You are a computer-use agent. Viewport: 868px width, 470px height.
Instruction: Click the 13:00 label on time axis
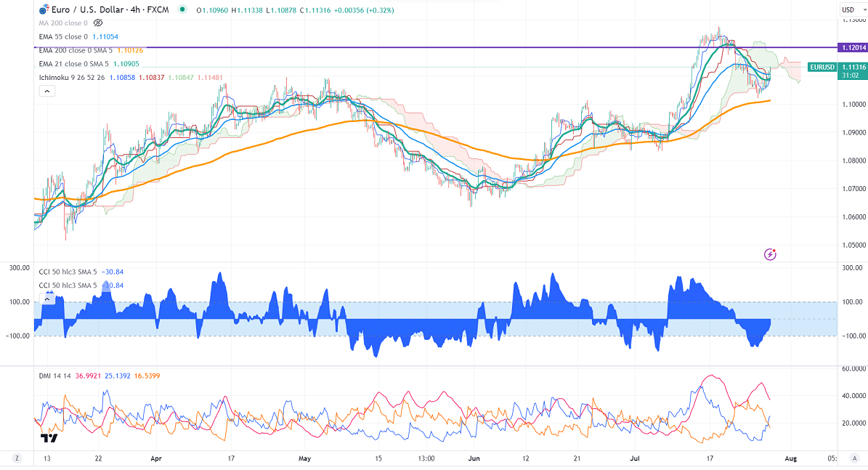pyautogui.click(x=426, y=458)
